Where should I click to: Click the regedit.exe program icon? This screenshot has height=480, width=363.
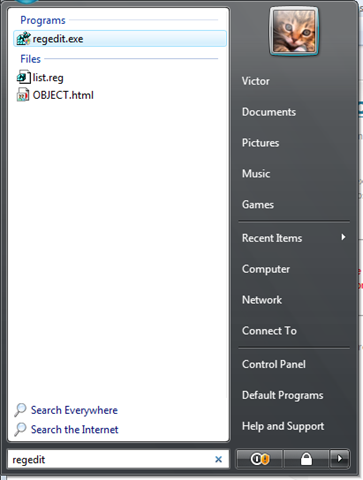23,39
